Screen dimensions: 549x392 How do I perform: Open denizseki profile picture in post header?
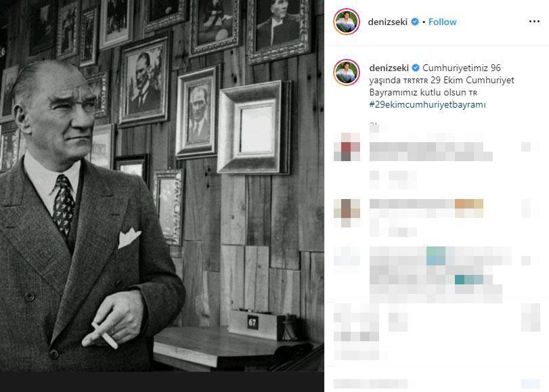tap(347, 22)
